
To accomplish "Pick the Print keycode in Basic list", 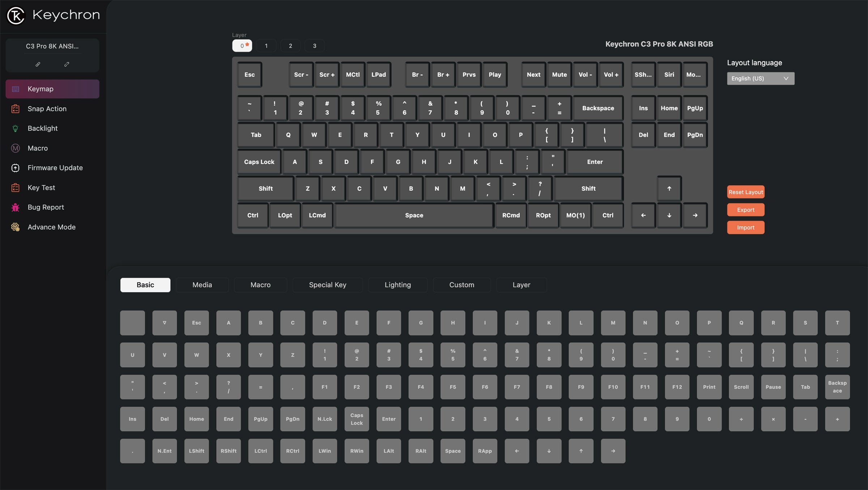I will [709, 387].
